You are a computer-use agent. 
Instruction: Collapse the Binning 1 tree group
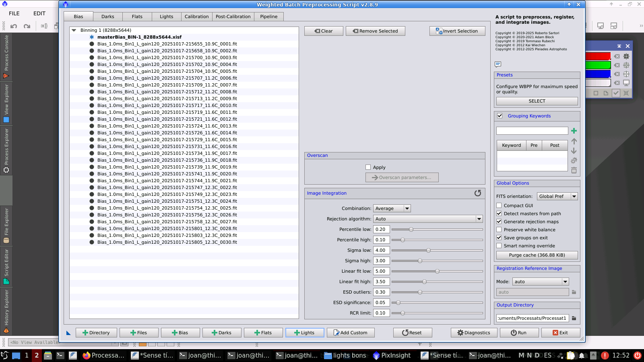(x=74, y=30)
